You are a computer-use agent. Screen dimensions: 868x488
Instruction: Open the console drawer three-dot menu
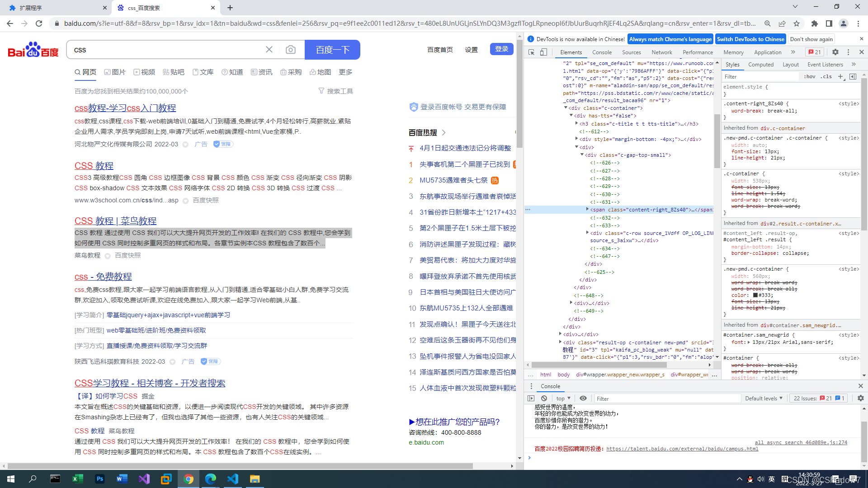pos(531,386)
